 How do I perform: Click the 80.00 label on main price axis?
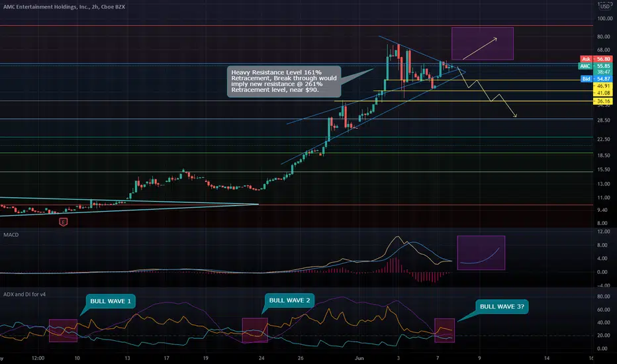(604, 36)
